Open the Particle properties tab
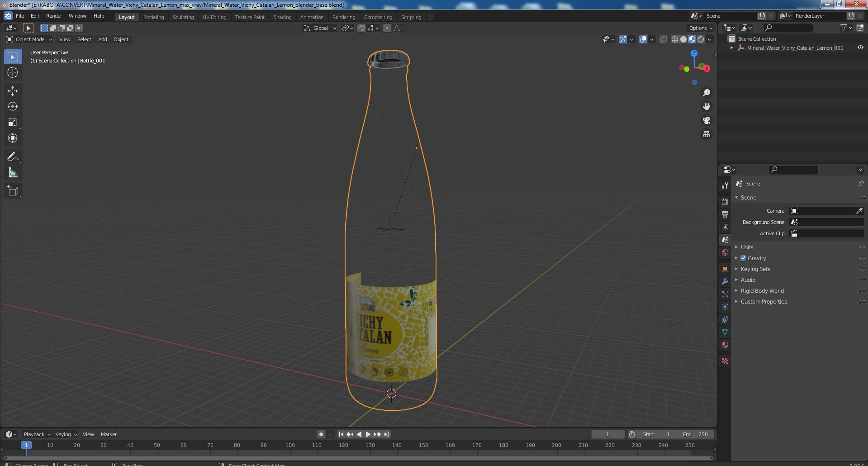The width and height of the screenshot is (868, 466). 725,294
